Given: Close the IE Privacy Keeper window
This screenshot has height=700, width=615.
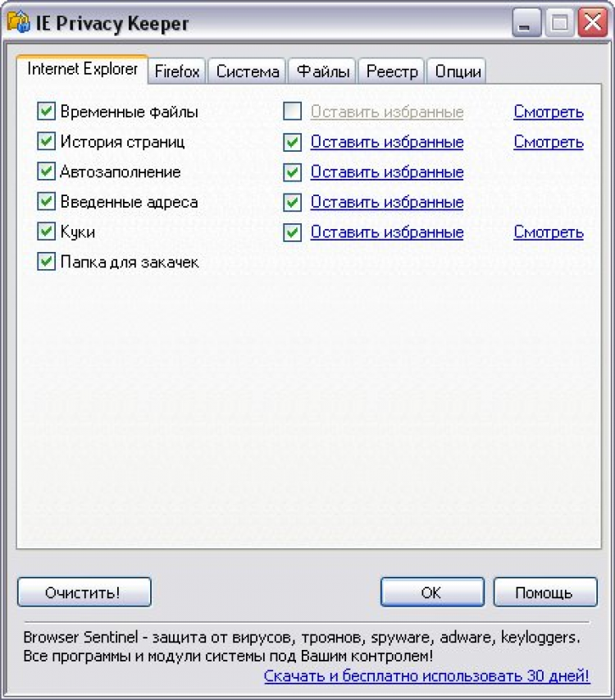Looking at the screenshot, I should pyautogui.click(x=593, y=22).
